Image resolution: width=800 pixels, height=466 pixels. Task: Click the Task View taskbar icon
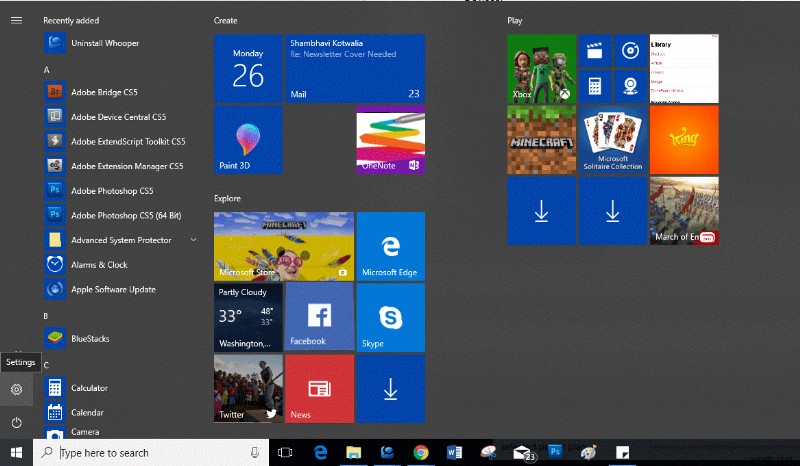(285, 453)
